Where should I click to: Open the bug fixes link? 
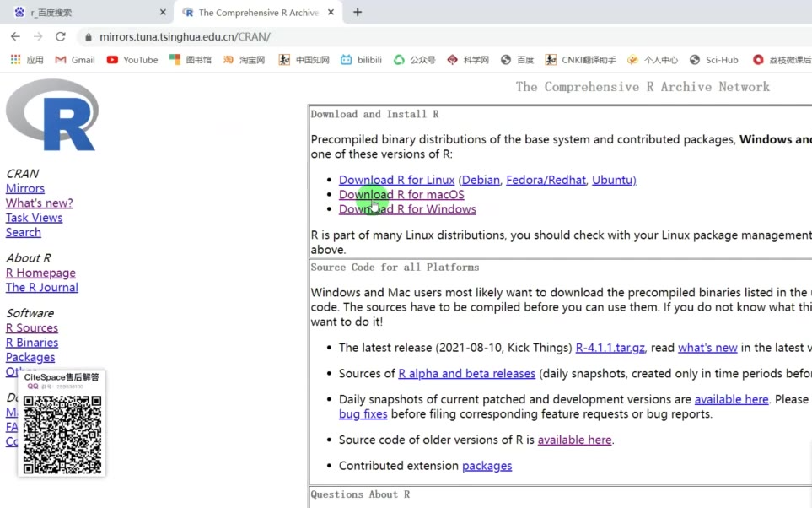click(363, 413)
